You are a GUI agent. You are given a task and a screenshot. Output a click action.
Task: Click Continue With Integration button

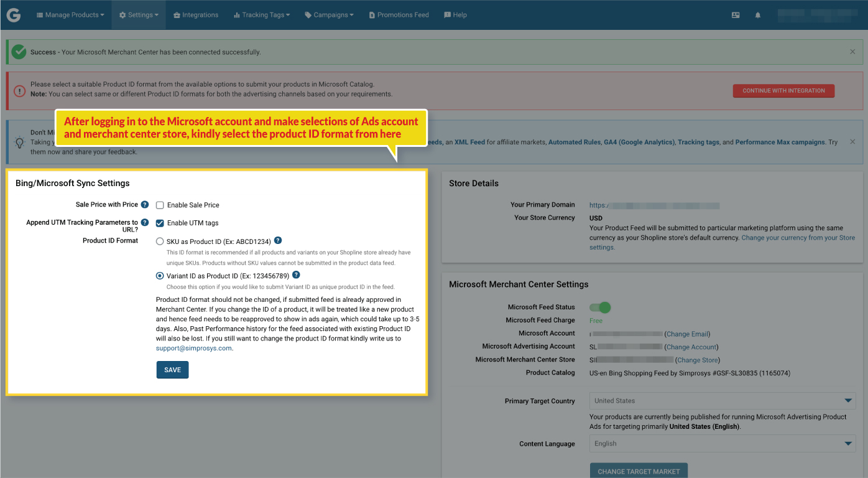783,91
